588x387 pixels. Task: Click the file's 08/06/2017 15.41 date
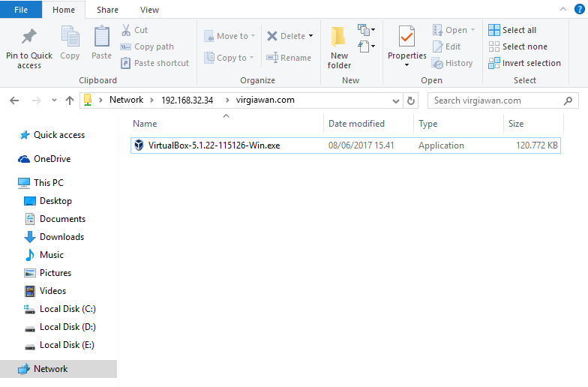[361, 145]
